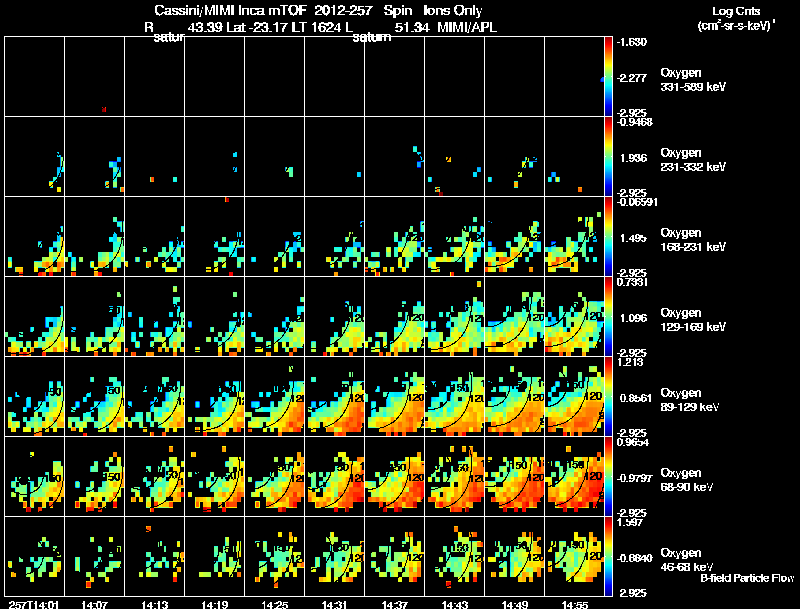This screenshot has width=800, height=609.
Task: Select the Oxygen 68-90 keV row label
Action: click(686, 479)
